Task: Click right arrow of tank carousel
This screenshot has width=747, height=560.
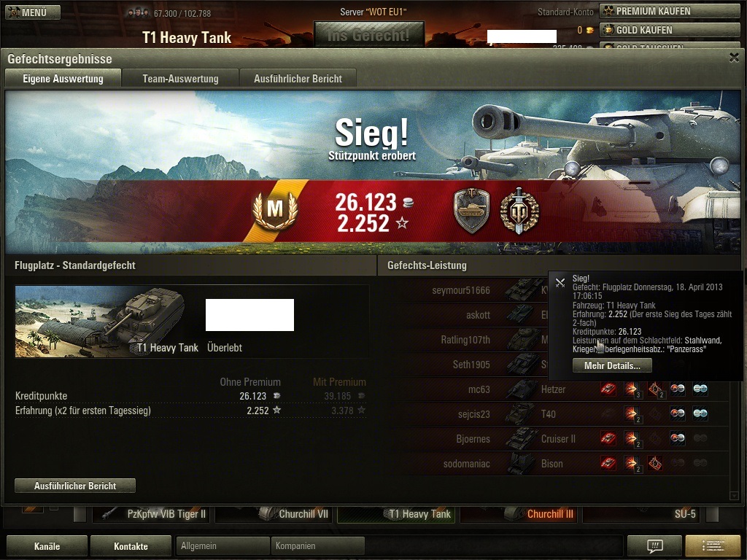Action: pyautogui.click(x=713, y=514)
